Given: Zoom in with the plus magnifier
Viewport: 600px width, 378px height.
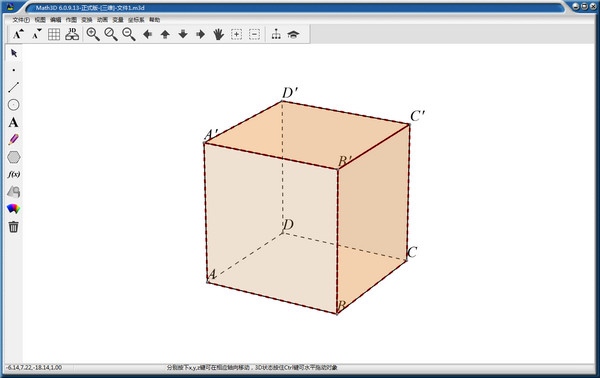Looking at the screenshot, I should pyautogui.click(x=93, y=34).
